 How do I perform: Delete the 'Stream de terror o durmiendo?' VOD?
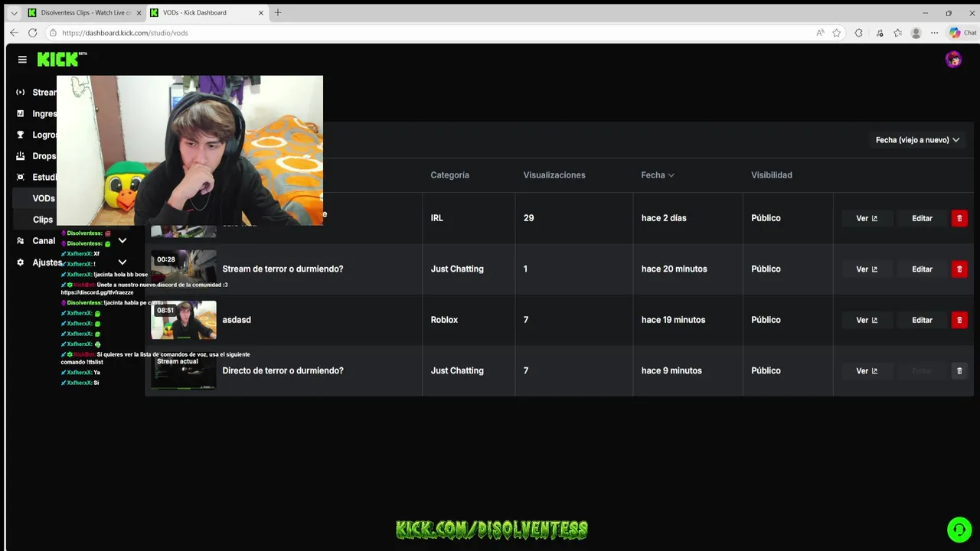point(959,269)
